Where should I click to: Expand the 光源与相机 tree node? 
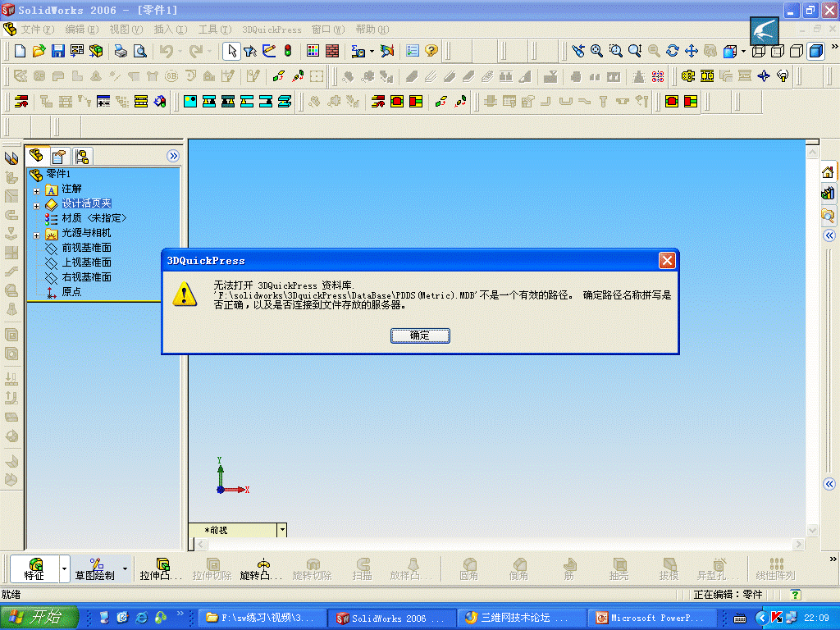[x=36, y=235]
